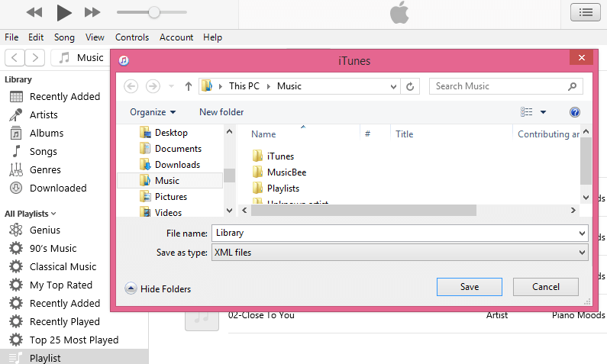Select Documents in the folder tree

[170, 149]
